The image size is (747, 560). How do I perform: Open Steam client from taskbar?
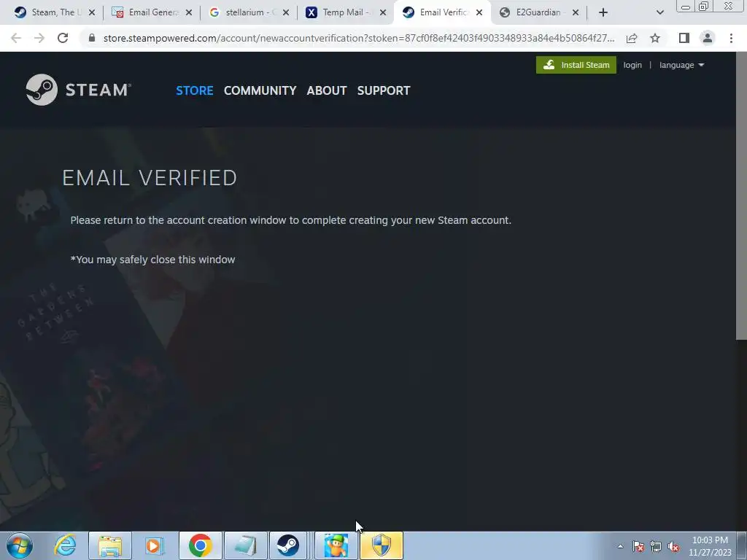tap(288, 545)
